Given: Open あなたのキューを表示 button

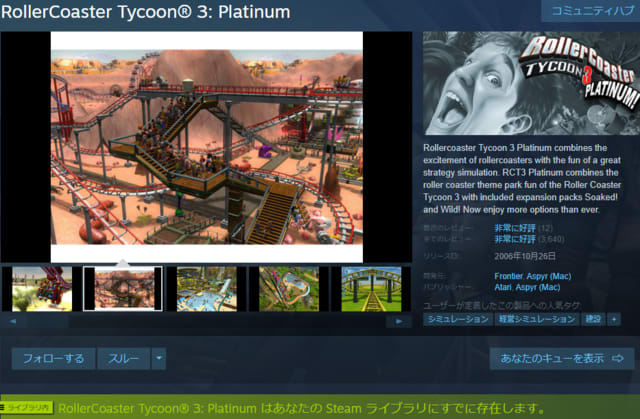Looking at the screenshot, I should tap(562, 359).
